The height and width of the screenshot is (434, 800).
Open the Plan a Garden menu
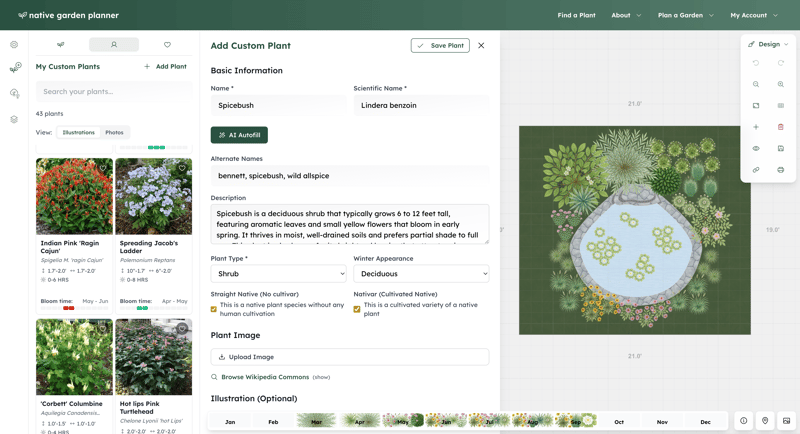pos(686,15)
